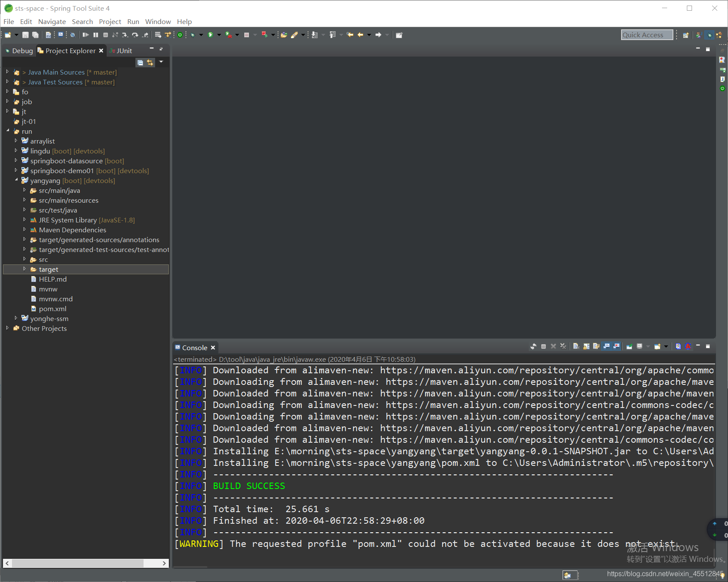Collapse the yangyang project tree node
The image size is (728, 582).
click(x=16, y=180)
